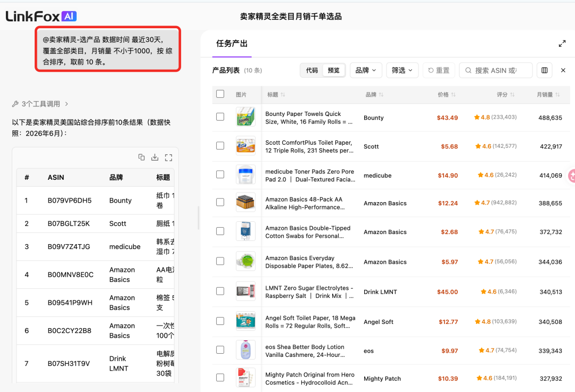Click ASIN B0C2CY22B8 in the result table

[x=69, y=330]
